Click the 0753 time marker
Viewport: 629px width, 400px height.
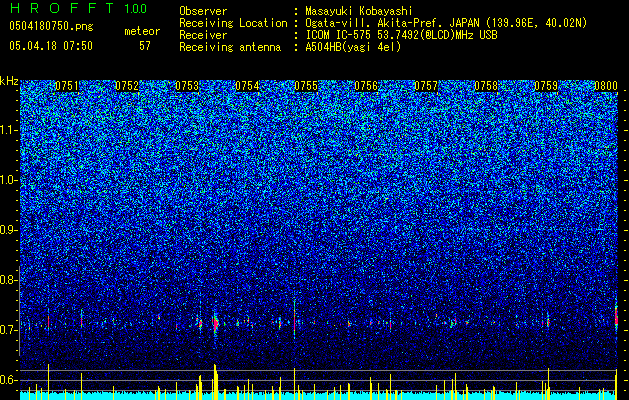pyautogui.click(x=187, y=86)
